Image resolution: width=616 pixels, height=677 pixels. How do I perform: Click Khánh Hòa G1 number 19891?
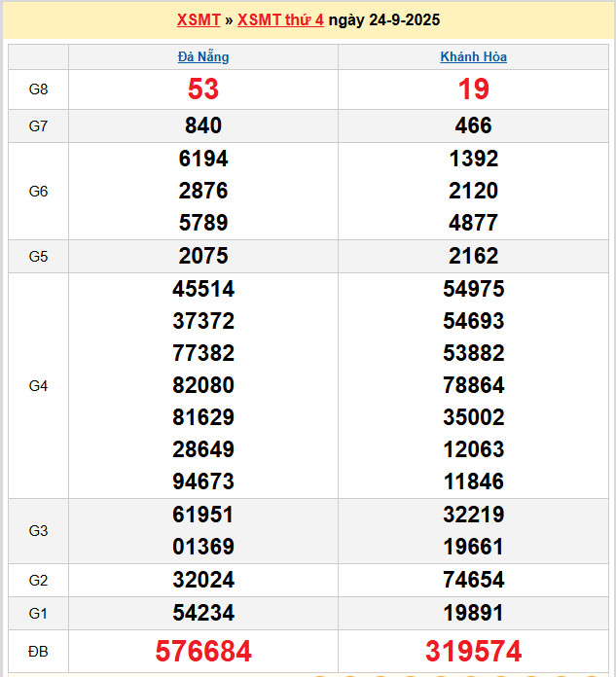[474, 613]
